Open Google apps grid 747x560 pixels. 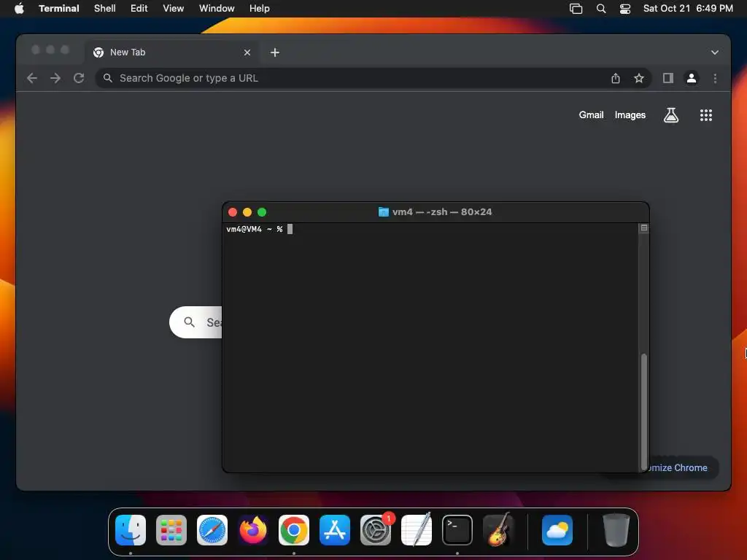click(x=706, y=114)
